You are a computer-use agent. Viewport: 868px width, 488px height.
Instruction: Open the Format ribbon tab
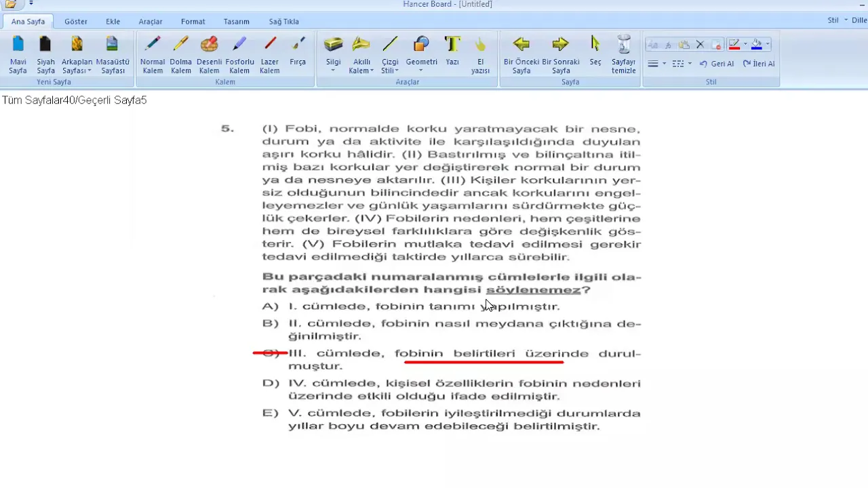click(193, 22)
